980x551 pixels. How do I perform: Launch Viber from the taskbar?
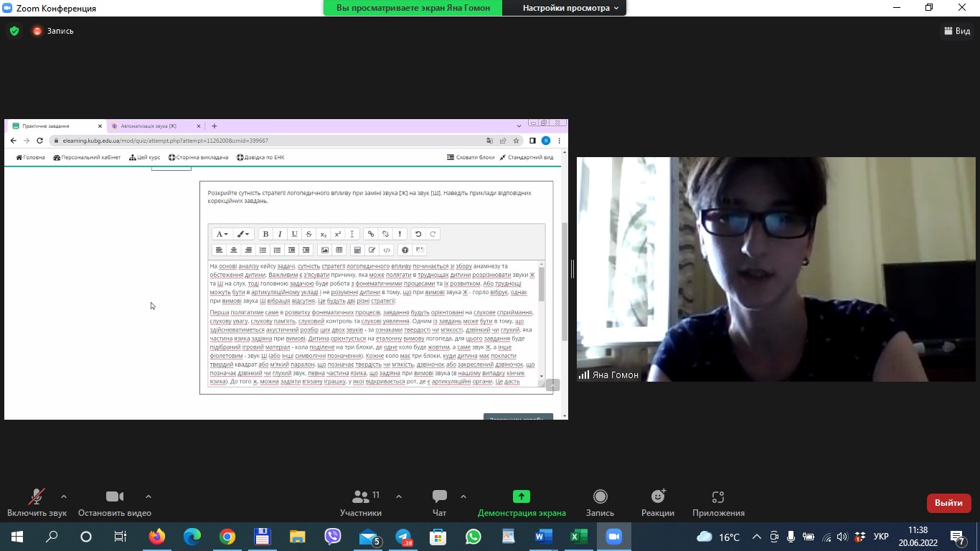pos(333,537)
